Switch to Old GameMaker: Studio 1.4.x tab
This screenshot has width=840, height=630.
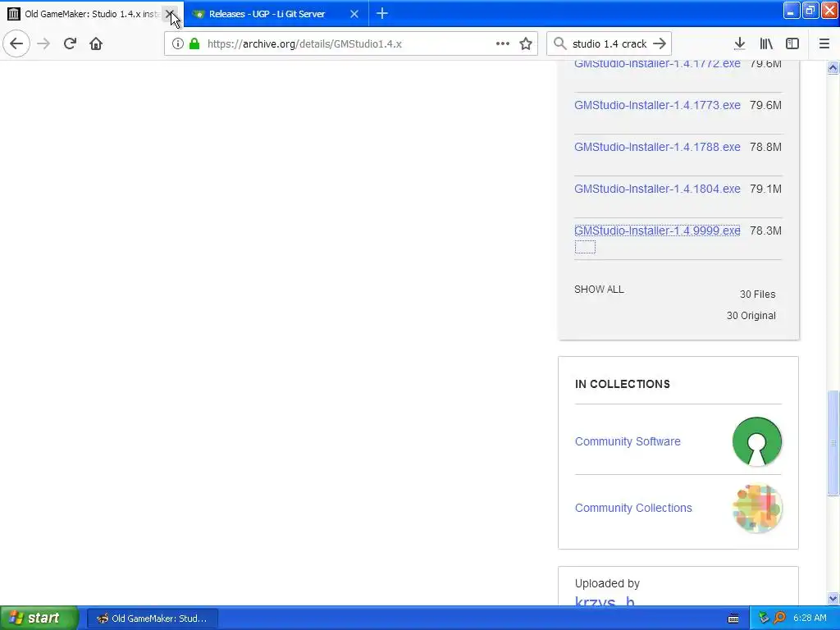click(92, 14)
